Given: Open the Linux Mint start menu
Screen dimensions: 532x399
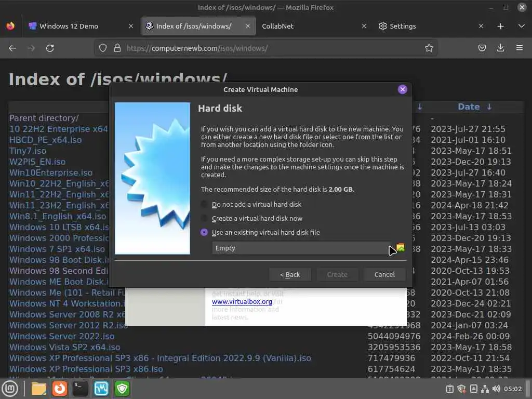Looking at the screenshot, I should tap(10, 389).
